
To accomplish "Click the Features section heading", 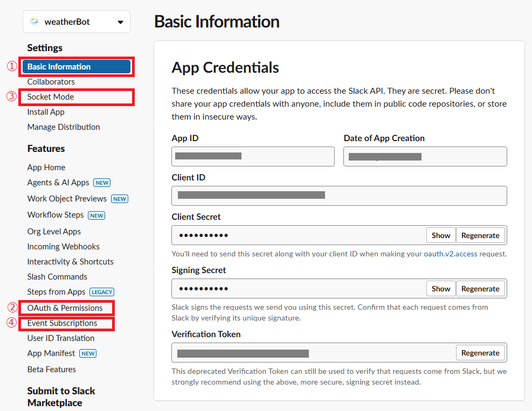I will 46,149.
